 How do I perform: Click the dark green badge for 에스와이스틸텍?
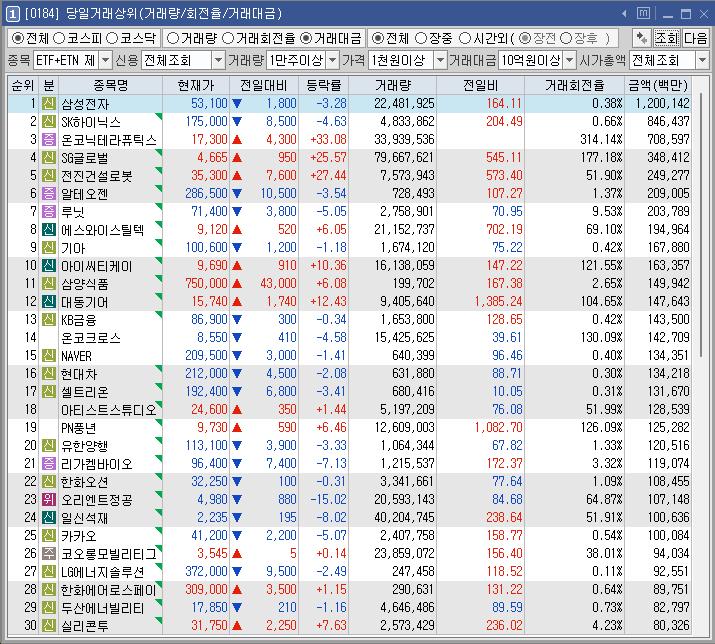49,229
